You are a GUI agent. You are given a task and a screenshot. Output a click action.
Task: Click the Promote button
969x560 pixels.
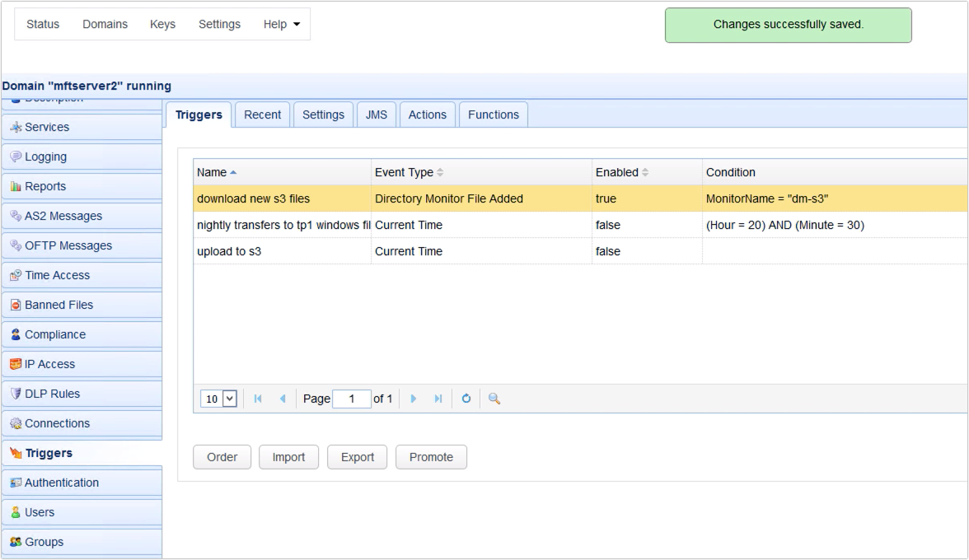point(431,457)
